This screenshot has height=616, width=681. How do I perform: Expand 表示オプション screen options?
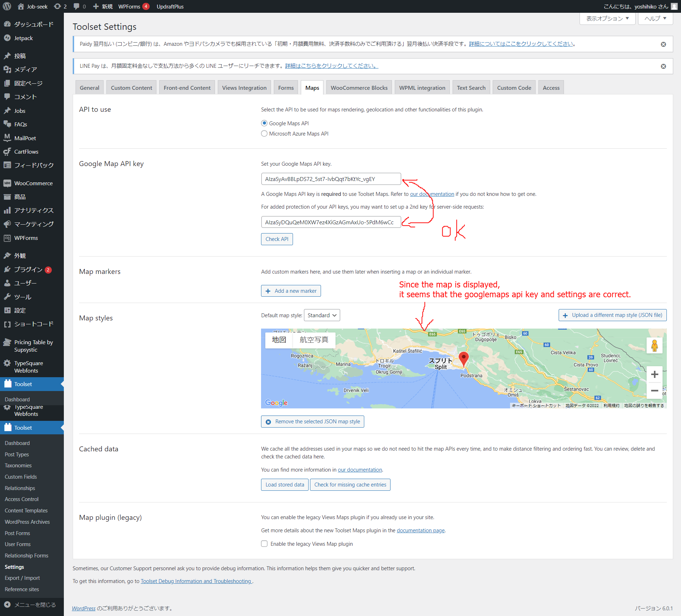coord(607,18)
